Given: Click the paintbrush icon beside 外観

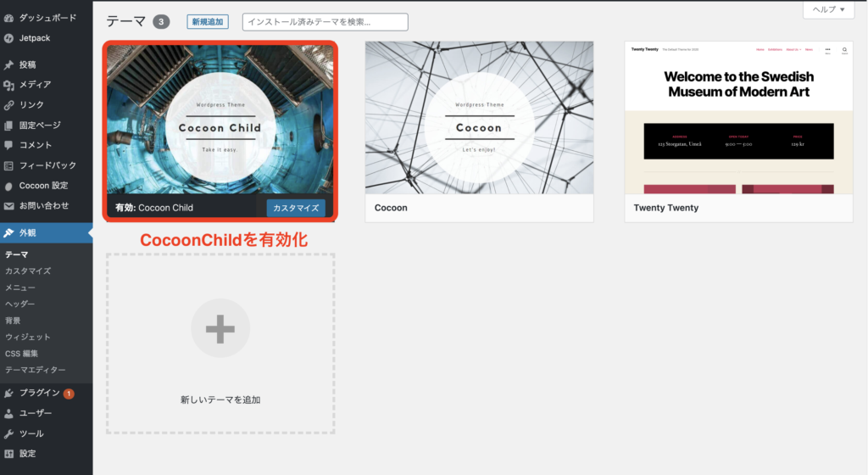Looking at the screenshot, I should click(8, 233).
